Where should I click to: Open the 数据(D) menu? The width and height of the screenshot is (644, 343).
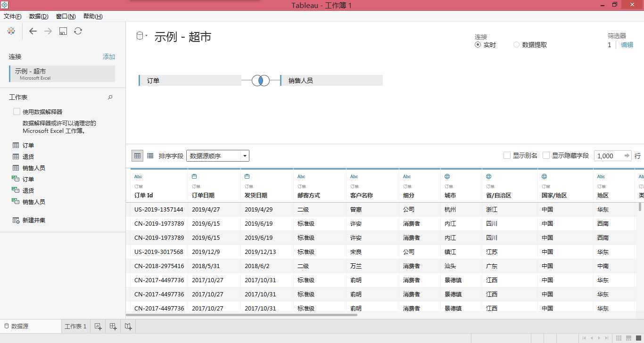(39, 16)
